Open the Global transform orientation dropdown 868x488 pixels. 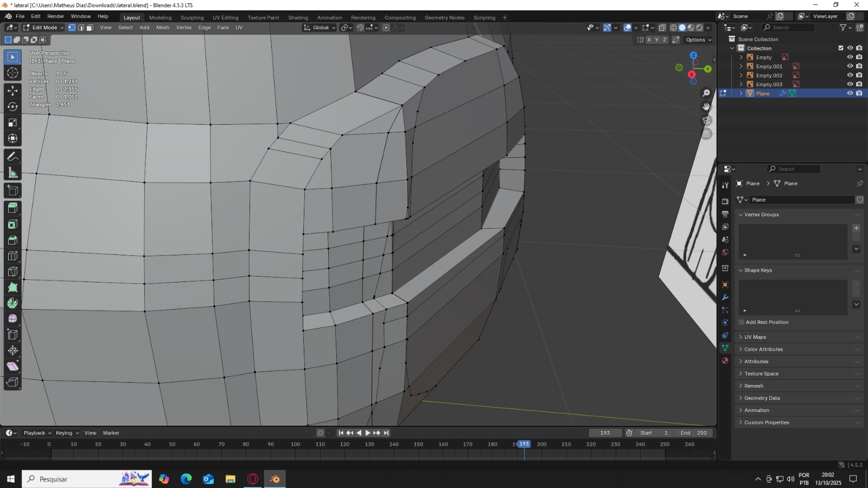[x=320, y=28]
